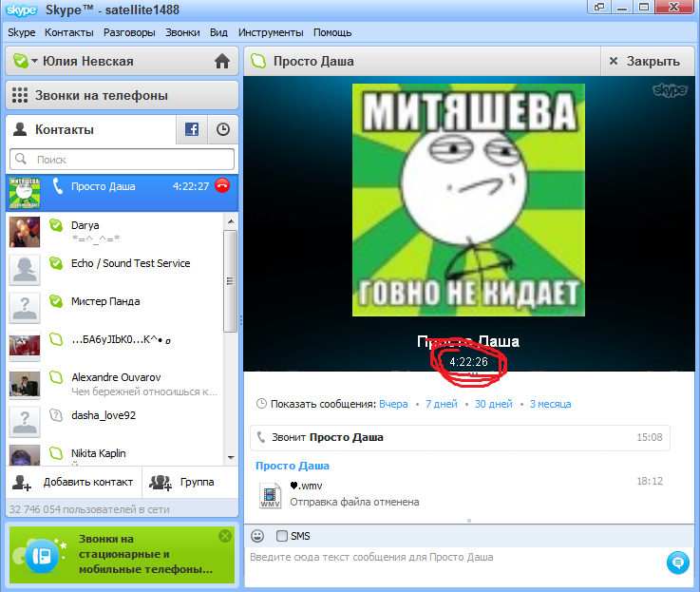Image resolution: width=700 pixels, height=592 pixels.
Task: Click the Звонит Просто Даша call event
Action: pos(460,437)
